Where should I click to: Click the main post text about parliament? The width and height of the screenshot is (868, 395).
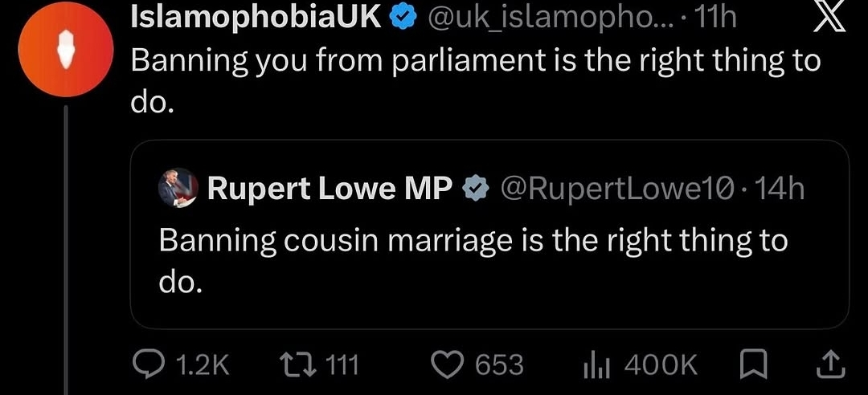tap(476, 81)
